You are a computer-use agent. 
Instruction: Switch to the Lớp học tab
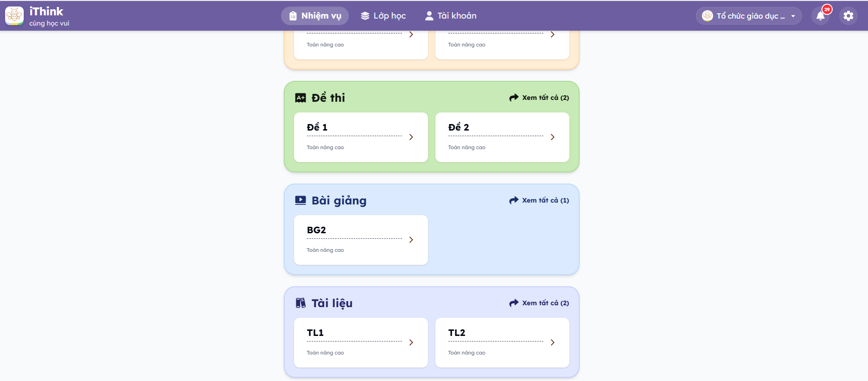(x=383, y=16)
